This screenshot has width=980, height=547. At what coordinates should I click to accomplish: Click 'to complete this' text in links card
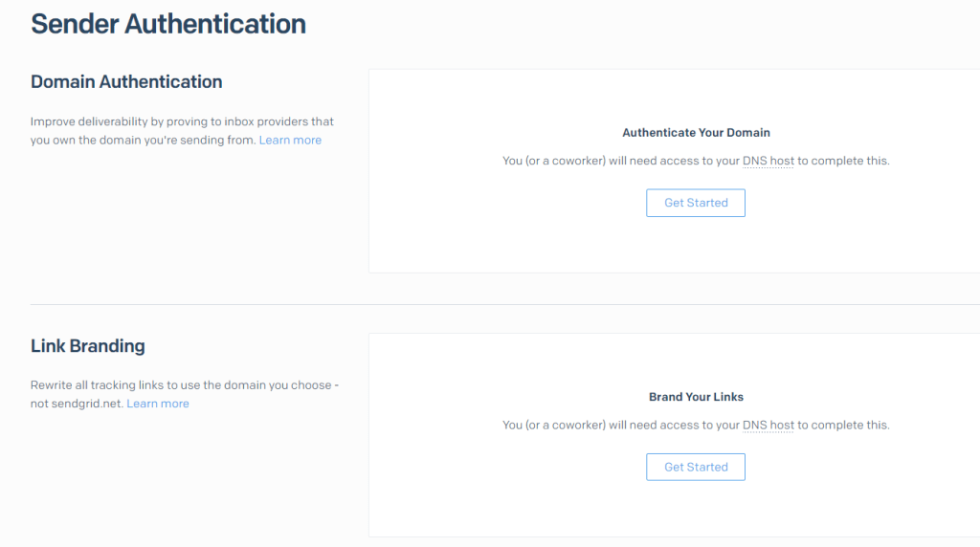843,425
